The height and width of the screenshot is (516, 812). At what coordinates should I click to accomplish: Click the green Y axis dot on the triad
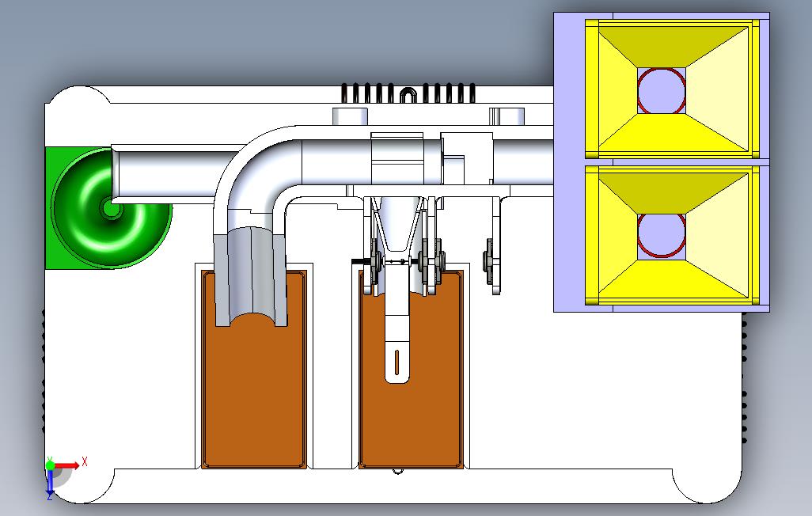(50, 465)
